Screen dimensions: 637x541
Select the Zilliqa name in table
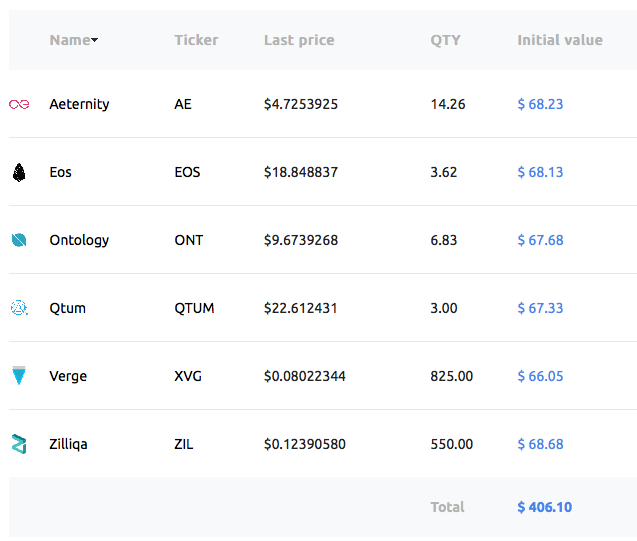click(x=68, y=444)
